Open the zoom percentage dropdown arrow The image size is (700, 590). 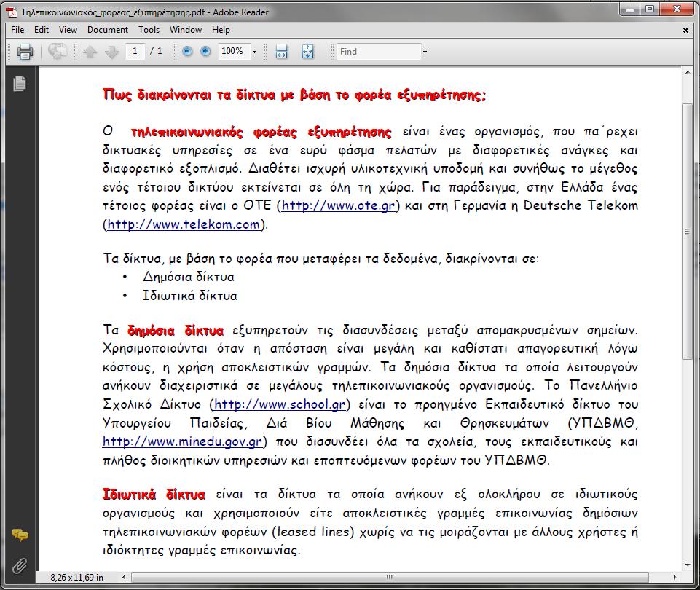(254, 52)
